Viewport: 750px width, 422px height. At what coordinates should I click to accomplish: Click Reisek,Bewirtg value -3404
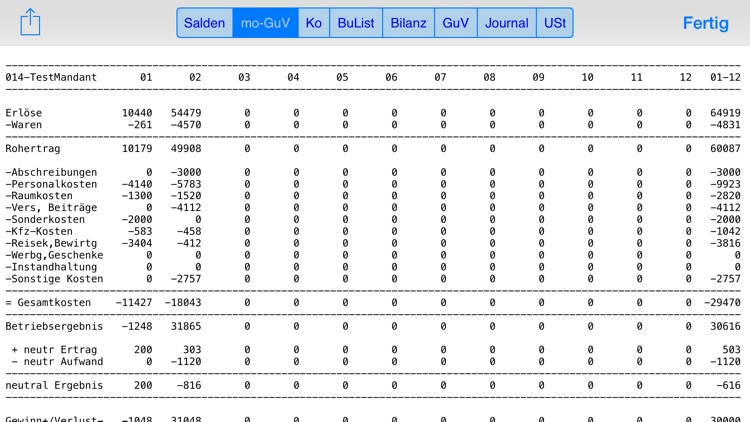(137, 243)
